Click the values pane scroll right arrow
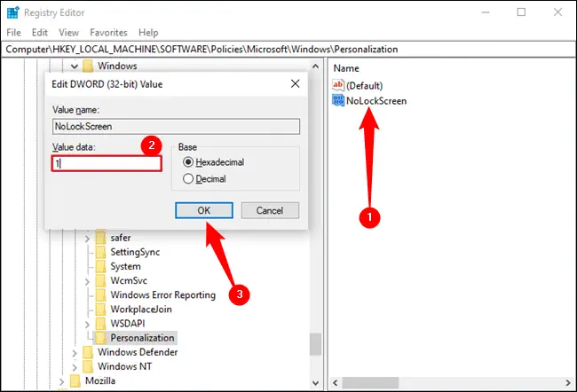577x392 pixels. (x=568, y=383)
